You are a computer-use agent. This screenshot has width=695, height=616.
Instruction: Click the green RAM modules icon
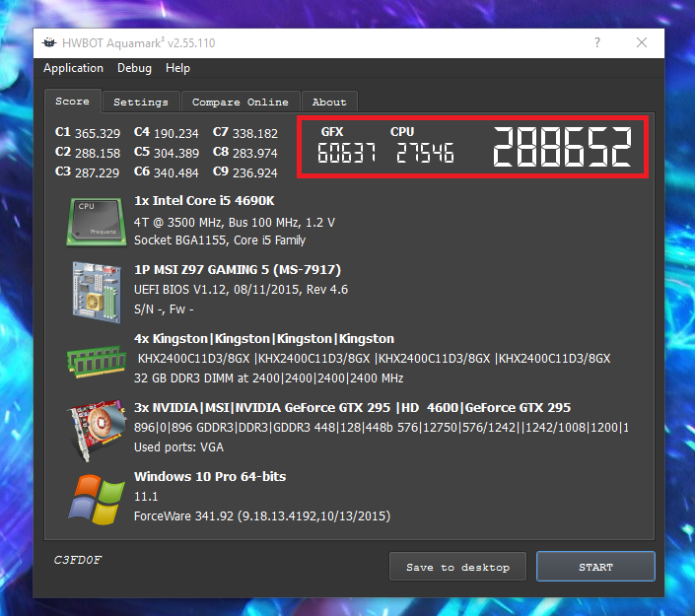coord(97,361)
